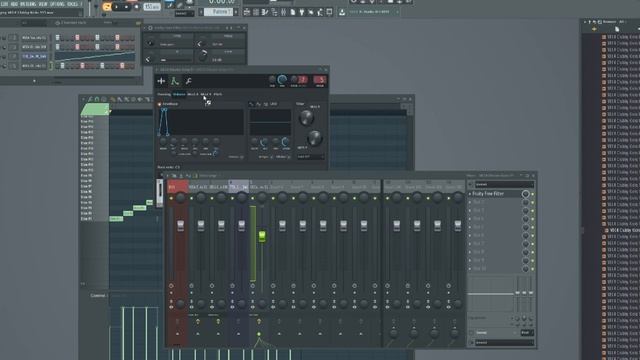Open the filter type dropdown under Mod Y
Screen dimensions: 640x360
point(311,157)
